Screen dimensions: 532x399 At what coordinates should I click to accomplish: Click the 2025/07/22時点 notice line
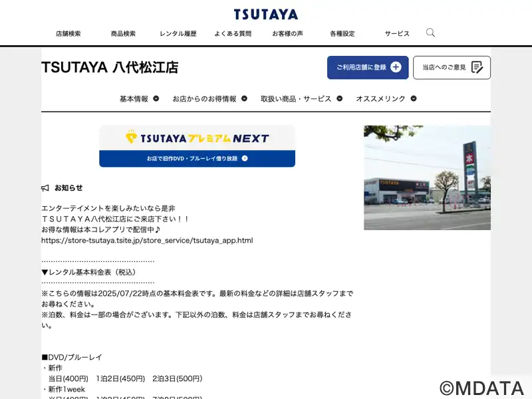coord(197,299)
